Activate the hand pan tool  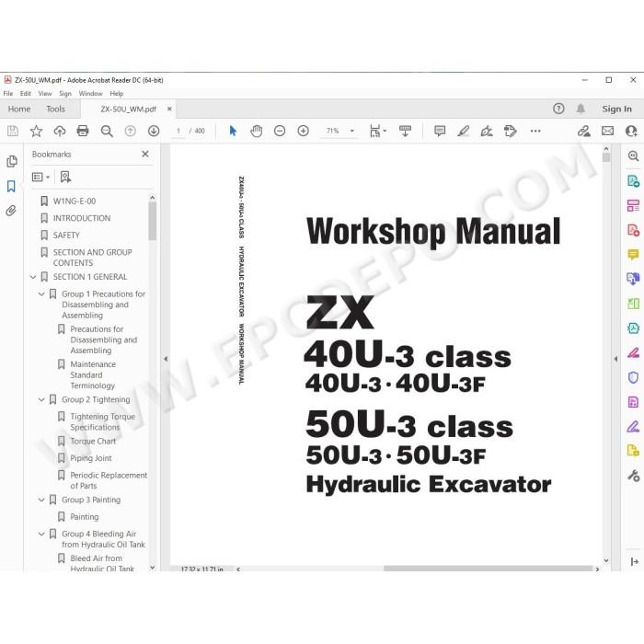[257, 131]
